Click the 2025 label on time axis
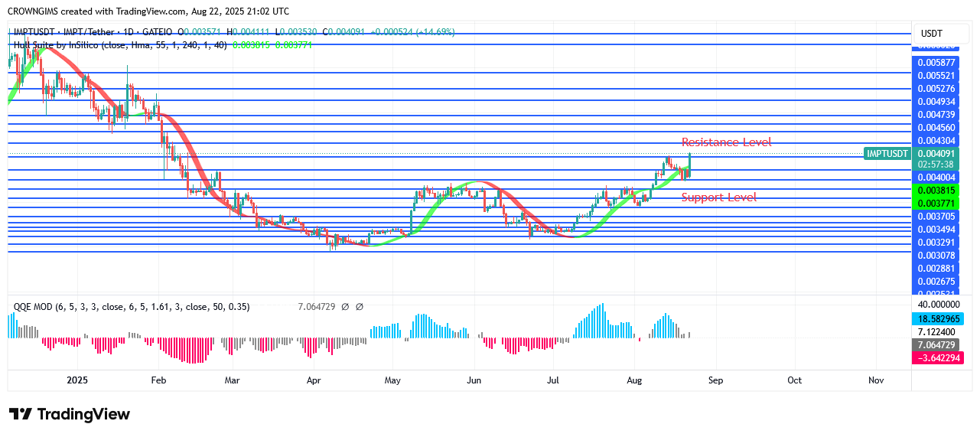 pos(78,380)
